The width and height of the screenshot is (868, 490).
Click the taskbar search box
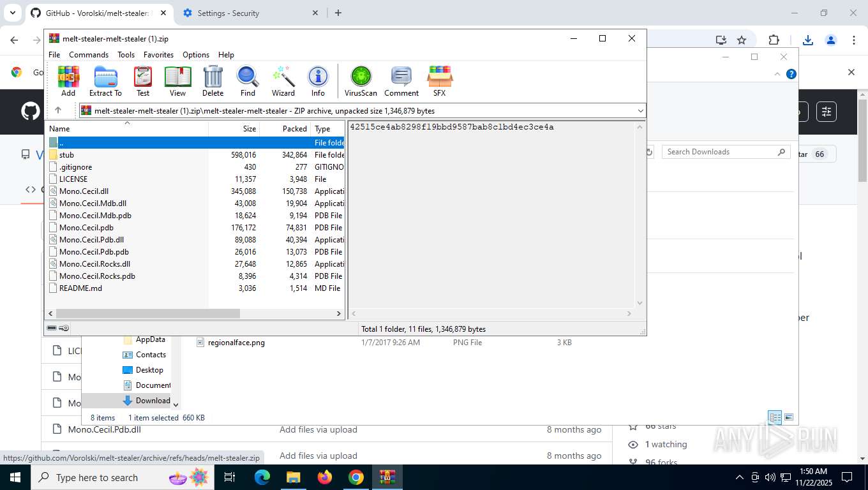tap(121, 477)
